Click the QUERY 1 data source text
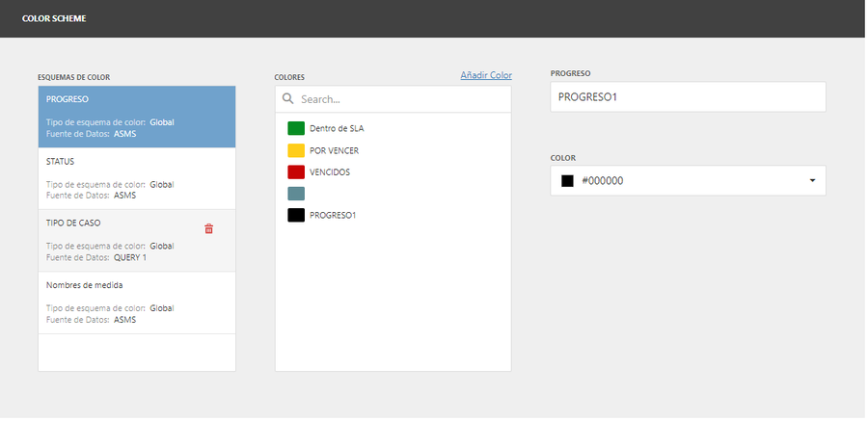This screenshot has width=868, height=421. [x=130, y=258]
